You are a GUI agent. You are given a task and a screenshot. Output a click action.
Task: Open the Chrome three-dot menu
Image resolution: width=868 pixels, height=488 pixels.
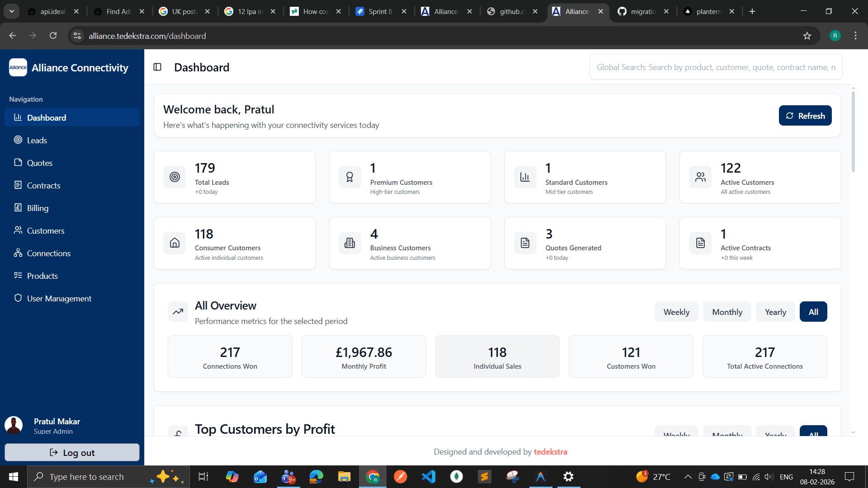[855, 36]
